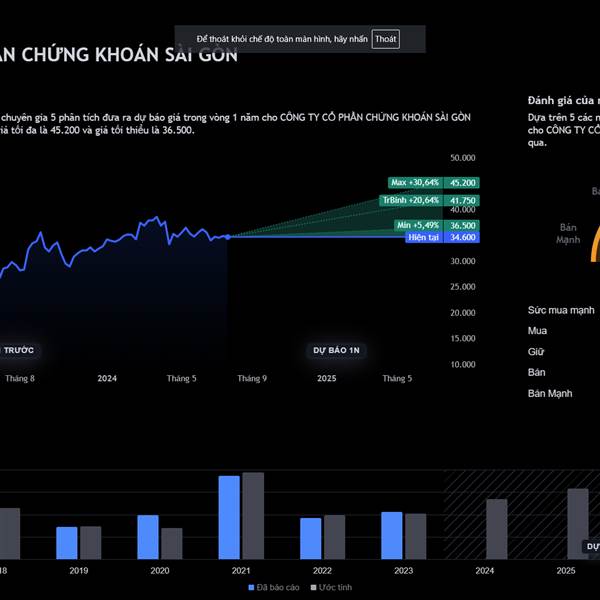Click the Hiện tại 34.600 price label
Screen dimensions: 600x600
(x=442, y=237)
